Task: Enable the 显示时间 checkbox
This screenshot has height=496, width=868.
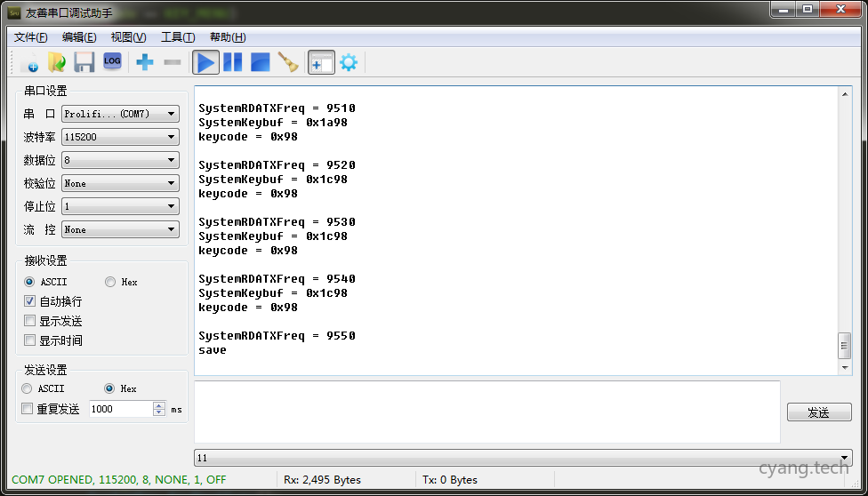Action: 30,340
